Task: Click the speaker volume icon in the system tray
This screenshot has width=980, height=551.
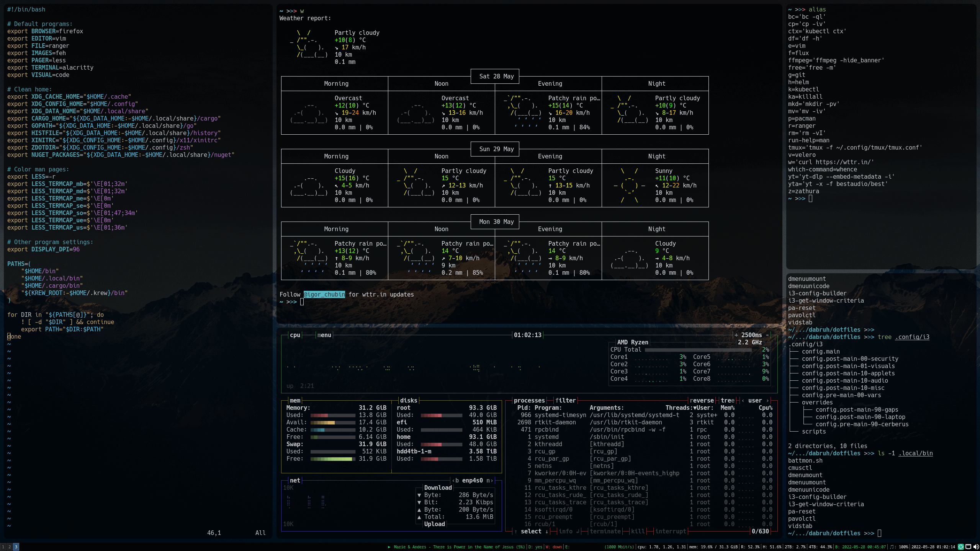Action: click(x=976, y=547)
